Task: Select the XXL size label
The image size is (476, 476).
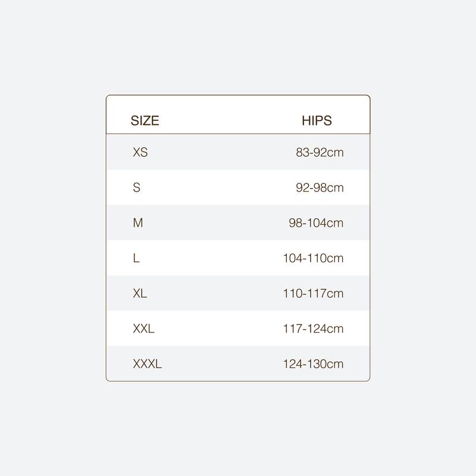Action: coord(143,328)
